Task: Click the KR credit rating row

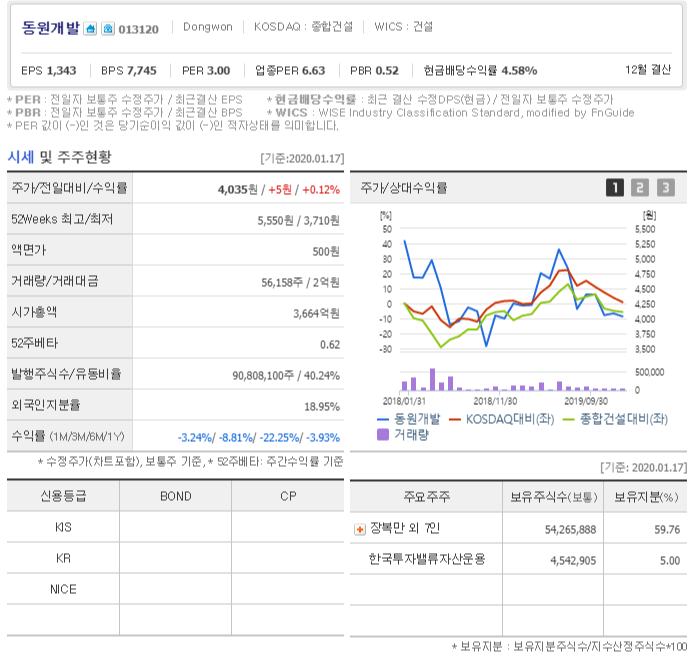Action: tap(175, 558)
